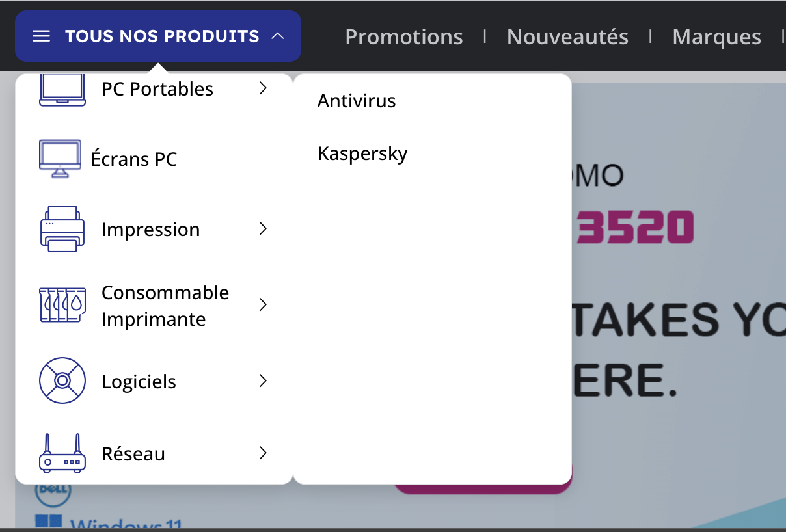Click the monitor icon for Écrans PC
This screenshot has width=786, height=532.
point(61,158)
